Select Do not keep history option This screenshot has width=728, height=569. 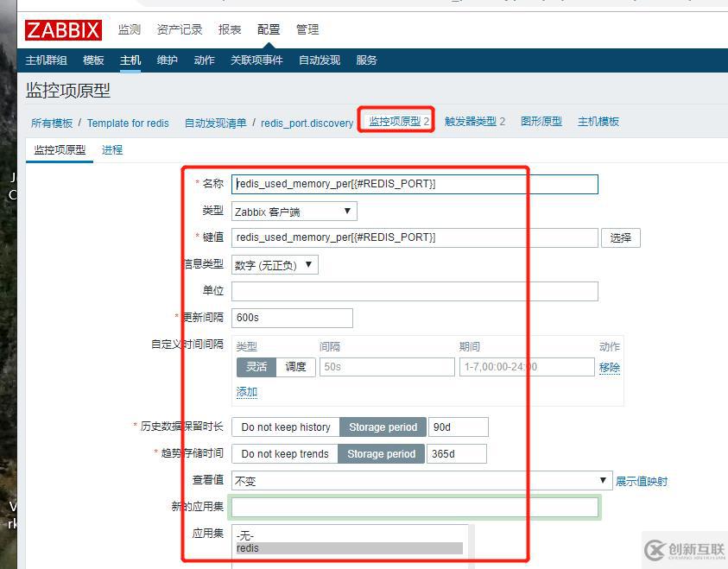pyautogui.click(x=285, y=427)
